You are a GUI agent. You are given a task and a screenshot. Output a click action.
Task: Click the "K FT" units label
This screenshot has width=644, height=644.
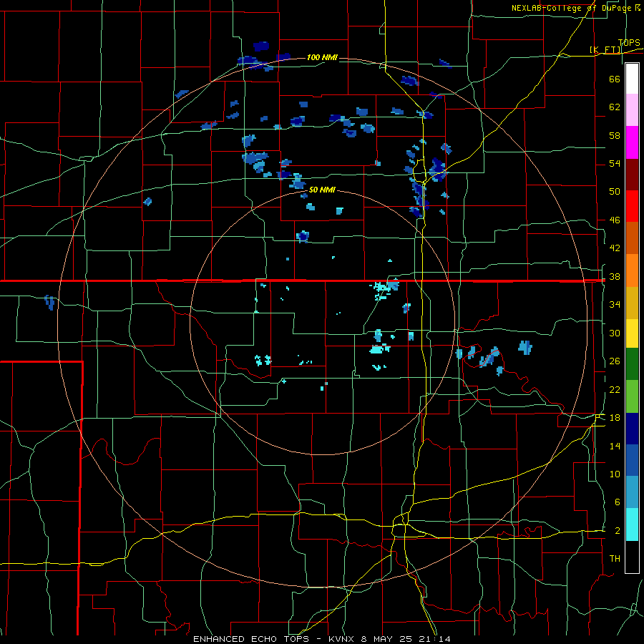(x=605, y=50)
